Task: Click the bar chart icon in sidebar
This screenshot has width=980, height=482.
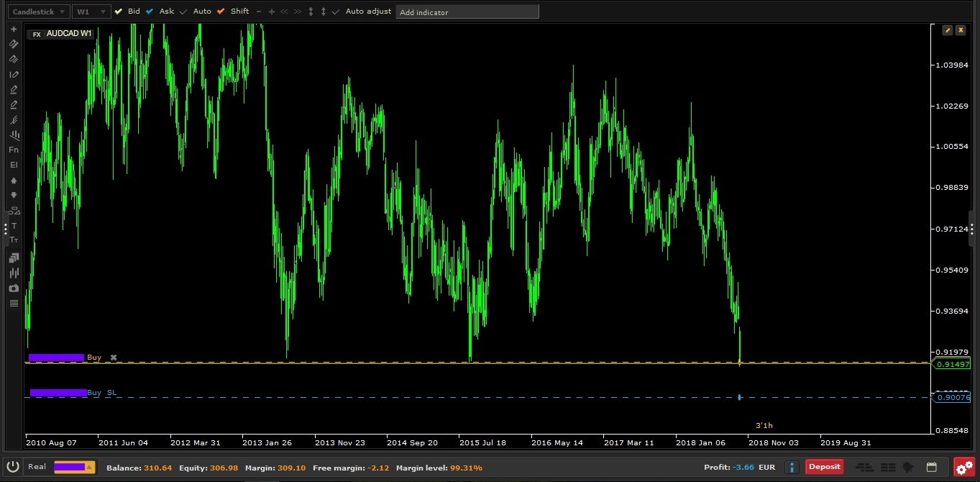Action: (x=14, y=273)
